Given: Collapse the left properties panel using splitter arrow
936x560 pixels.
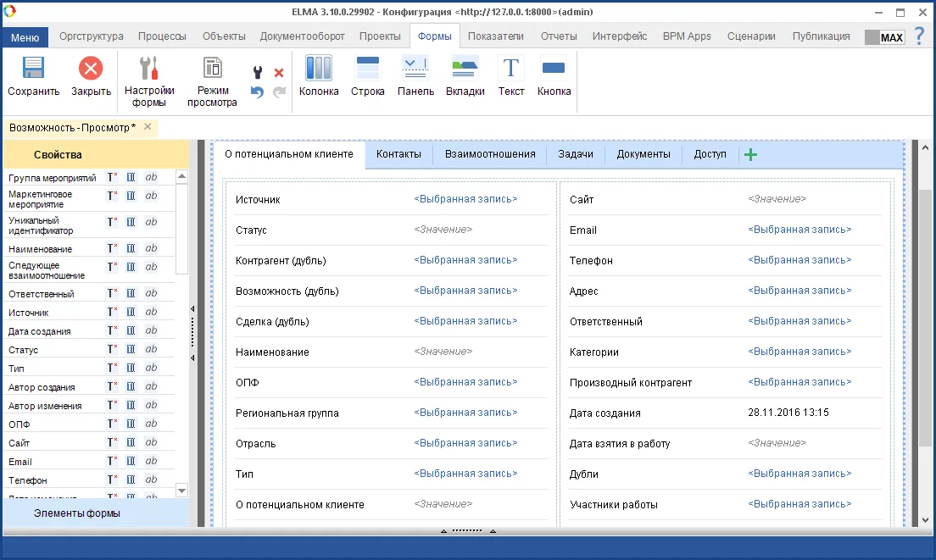Looking at the screenshot, I should click(x=192, y=309).
